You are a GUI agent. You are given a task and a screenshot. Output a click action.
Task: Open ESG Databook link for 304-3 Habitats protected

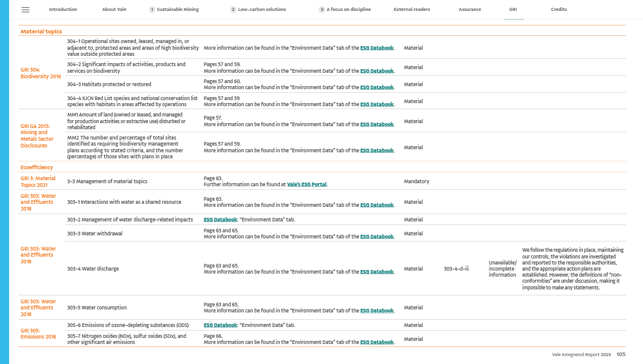377,87
